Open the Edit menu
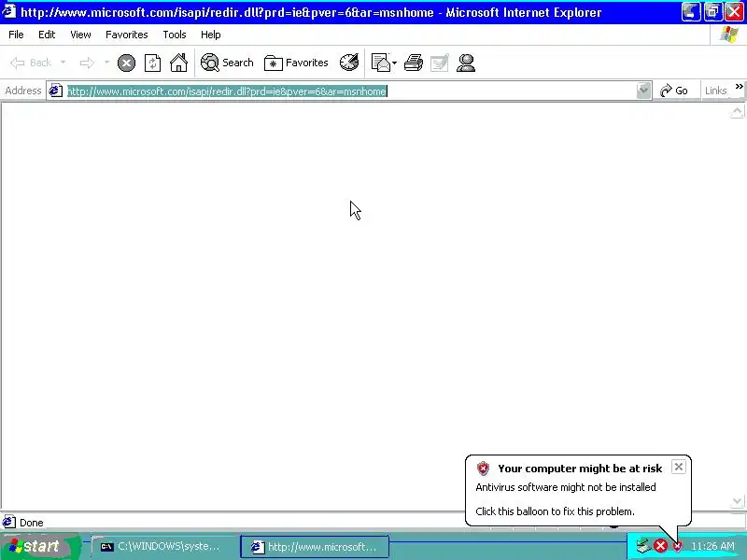 [47, 35]
